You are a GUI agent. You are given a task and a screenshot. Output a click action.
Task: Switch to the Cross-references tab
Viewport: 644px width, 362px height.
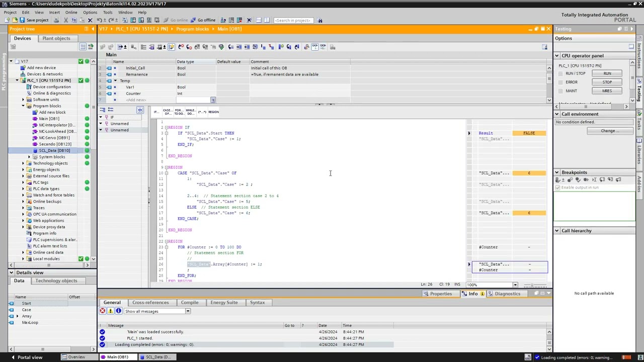click(150, 303)
